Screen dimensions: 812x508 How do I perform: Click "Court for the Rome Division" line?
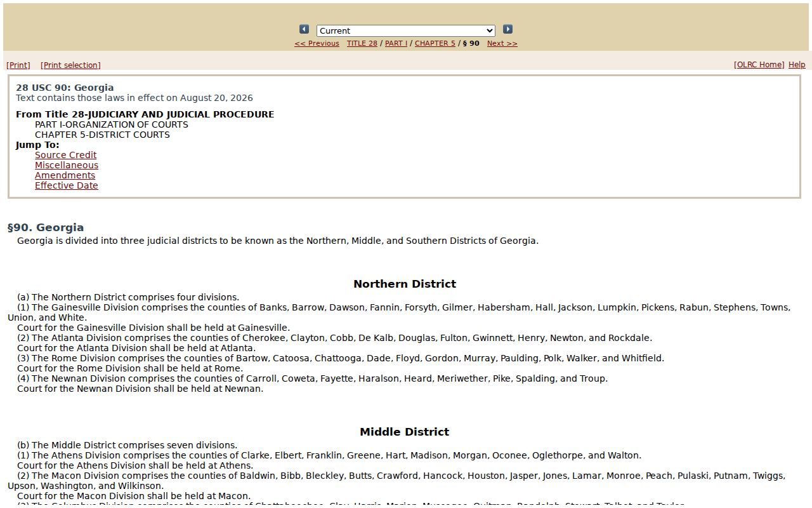[x=130, y=368]
